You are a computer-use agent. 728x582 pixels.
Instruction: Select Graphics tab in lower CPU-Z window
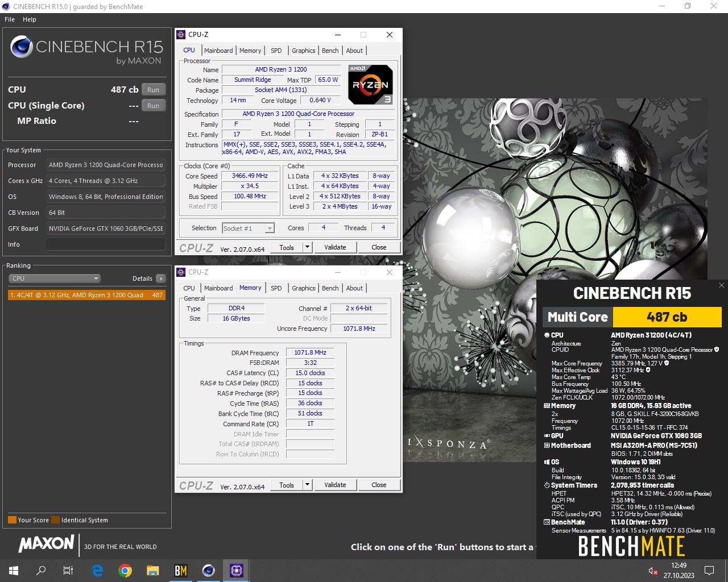click(304, 288)
